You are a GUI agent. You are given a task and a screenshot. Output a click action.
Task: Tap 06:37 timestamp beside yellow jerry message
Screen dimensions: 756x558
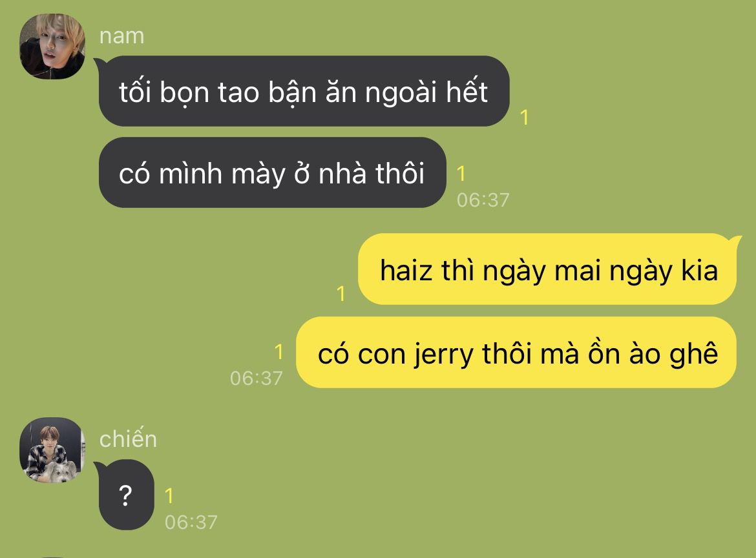point(257,378)
